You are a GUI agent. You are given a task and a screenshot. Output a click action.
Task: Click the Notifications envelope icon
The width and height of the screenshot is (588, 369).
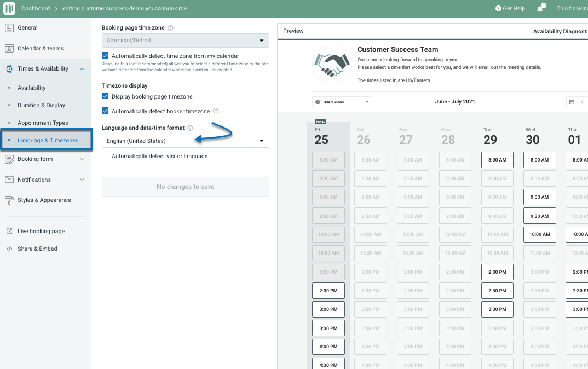point(9,180)
